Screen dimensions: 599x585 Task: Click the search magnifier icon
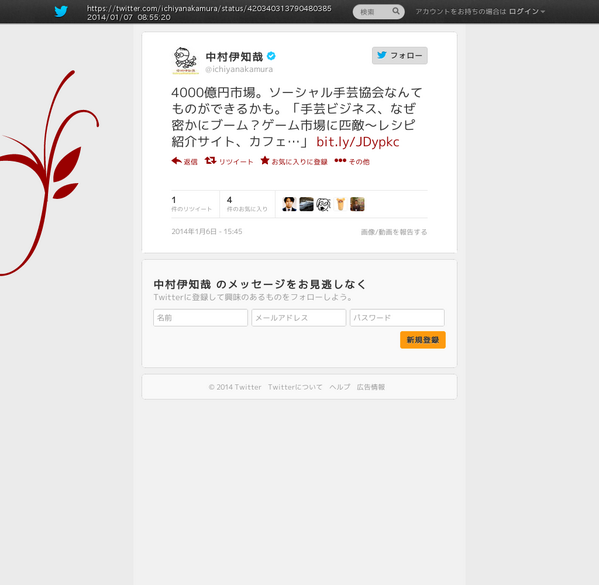tap(396, 11)
